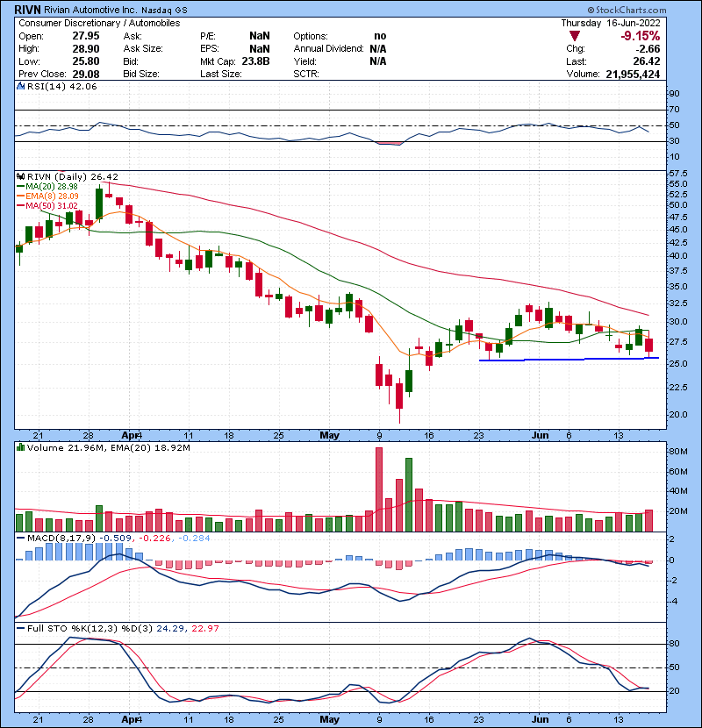
Task: Click the Thursday 16-Jun-2022 date
Action: [x=611, y=23]
